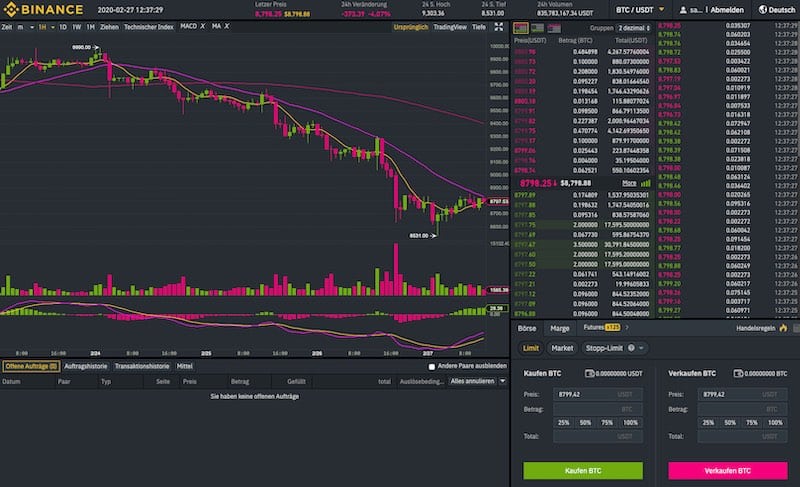This screenshot has height=487, width=800.
Task: Select the 1D chart interval
Action: (x=63, y=27)
